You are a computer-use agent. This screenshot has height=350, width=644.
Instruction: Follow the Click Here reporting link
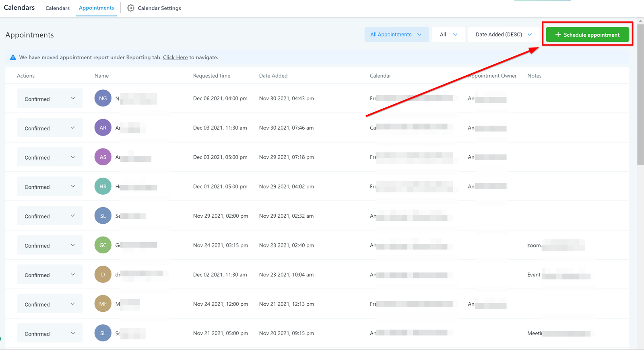tap(175, 58)
